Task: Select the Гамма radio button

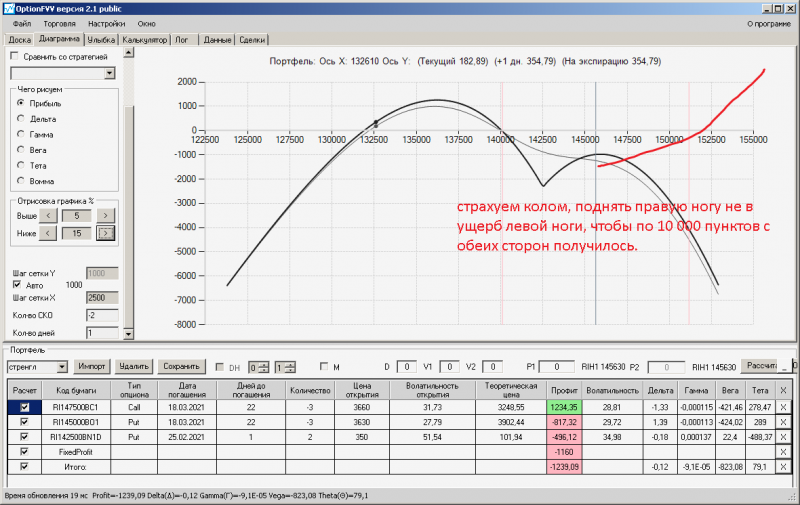Action: point(20,134)
